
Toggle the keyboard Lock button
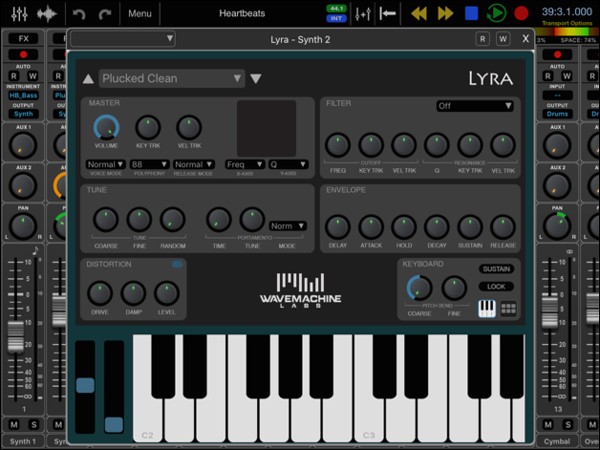(x=495, y=286)
